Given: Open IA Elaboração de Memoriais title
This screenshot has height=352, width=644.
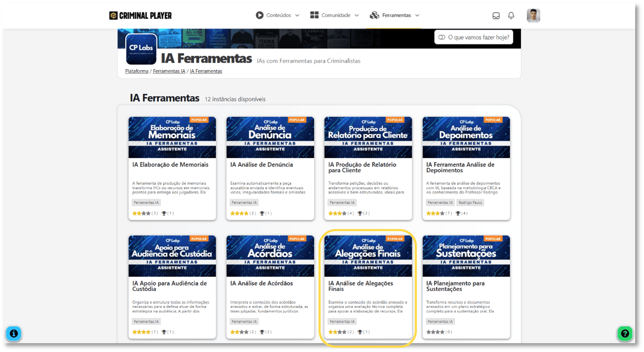Looking at the screenshot, I should coord(170,165).
